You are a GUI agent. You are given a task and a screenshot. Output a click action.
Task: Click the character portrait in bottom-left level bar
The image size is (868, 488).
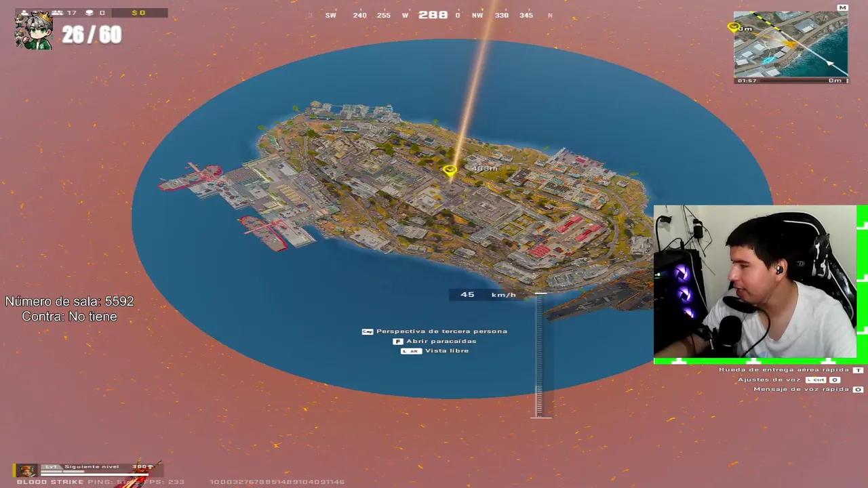26,470
